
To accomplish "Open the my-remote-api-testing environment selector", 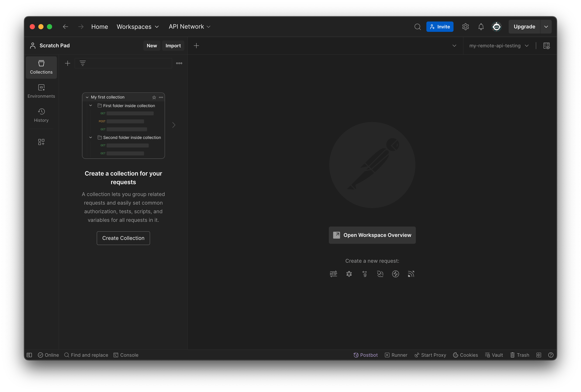I will 499,45.
